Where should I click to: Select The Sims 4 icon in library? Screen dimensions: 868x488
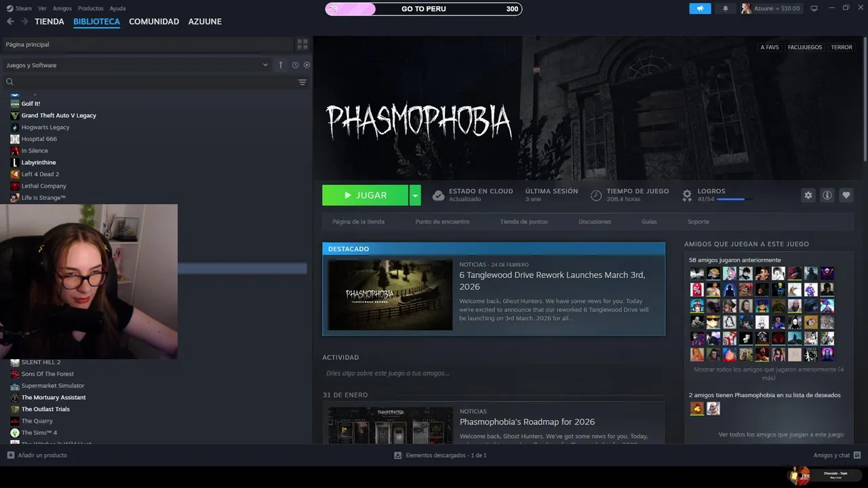point(15,432)
